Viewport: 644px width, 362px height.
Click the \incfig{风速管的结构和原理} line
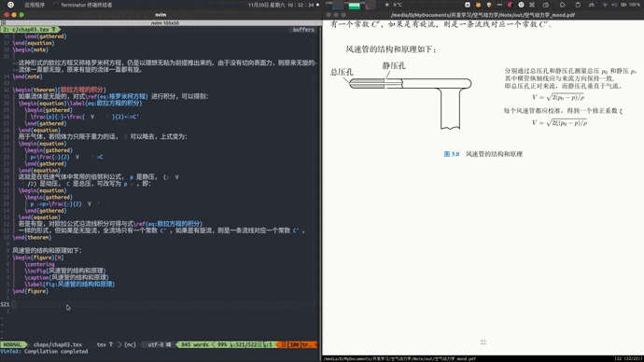[x=65, y=271]
